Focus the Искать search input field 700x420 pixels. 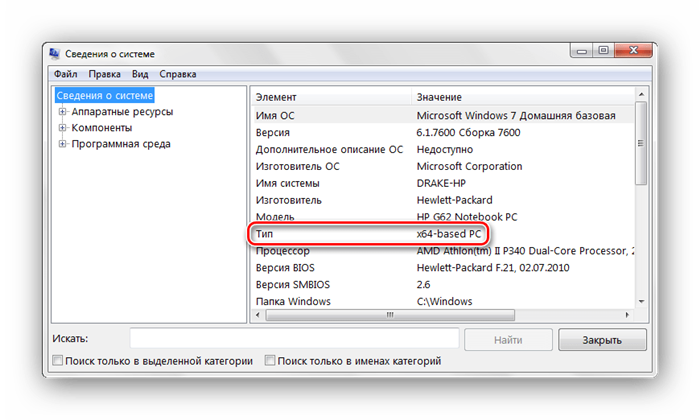coord(294,338)
